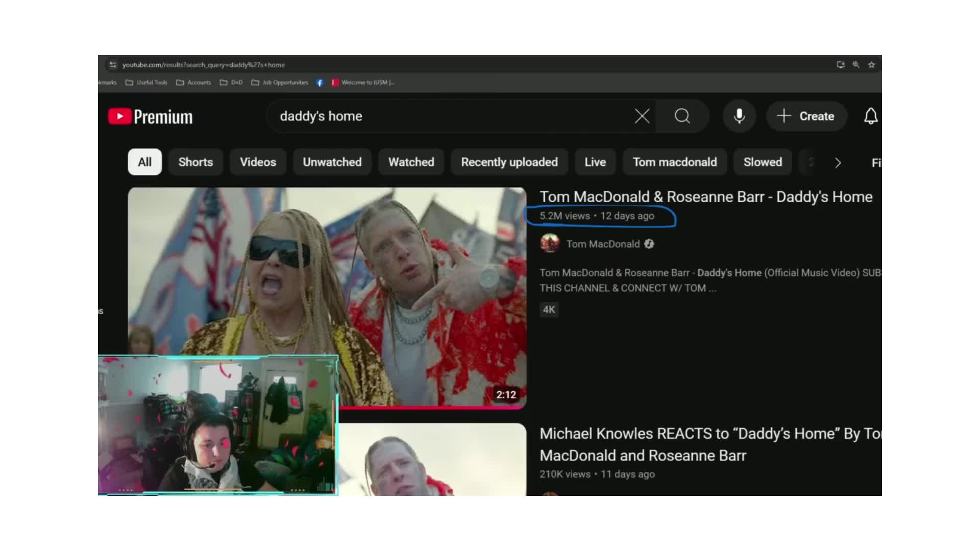Image resolution: width=980 pixels, height=551 pixels.
Task: Start voice search with the microphone icon
Action: click(739, 116)
